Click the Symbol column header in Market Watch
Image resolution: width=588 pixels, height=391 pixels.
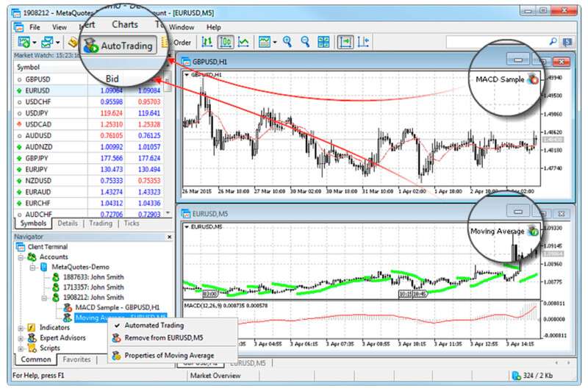[x=28, y=67]
